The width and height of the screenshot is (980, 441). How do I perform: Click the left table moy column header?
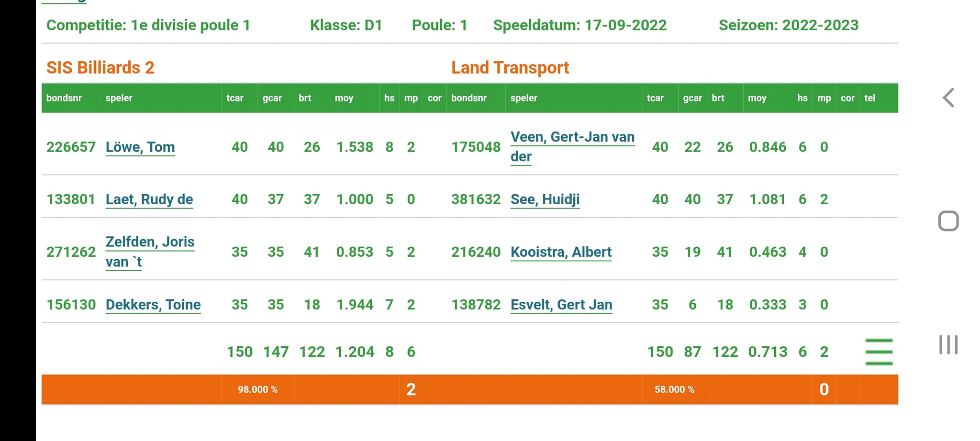pyautogui.click(x=344, y=98)
